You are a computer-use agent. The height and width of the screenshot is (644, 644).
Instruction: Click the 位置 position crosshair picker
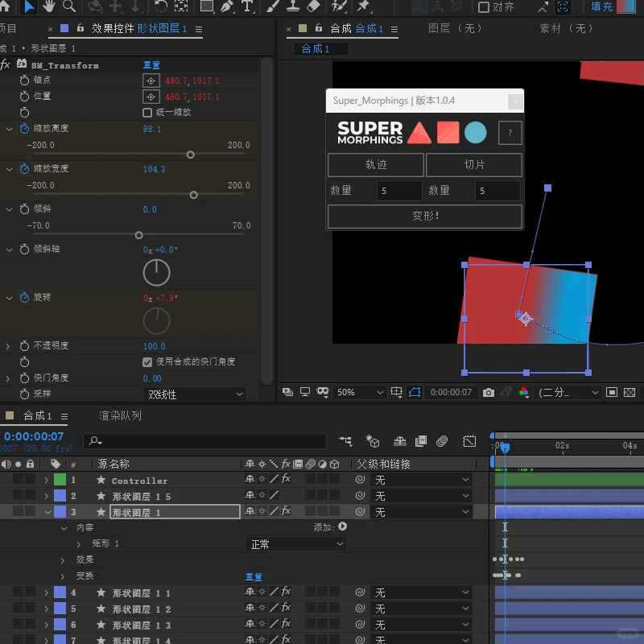click(151, 97)
